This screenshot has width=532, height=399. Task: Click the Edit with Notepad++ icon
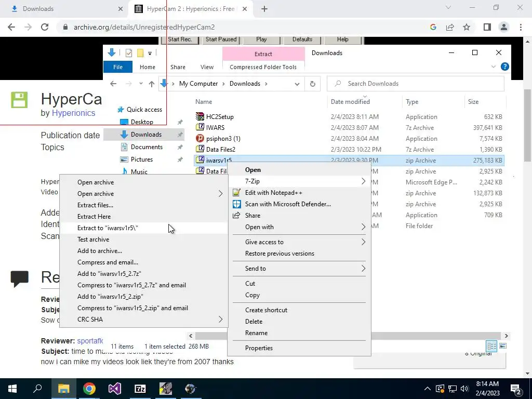(236, 193)
